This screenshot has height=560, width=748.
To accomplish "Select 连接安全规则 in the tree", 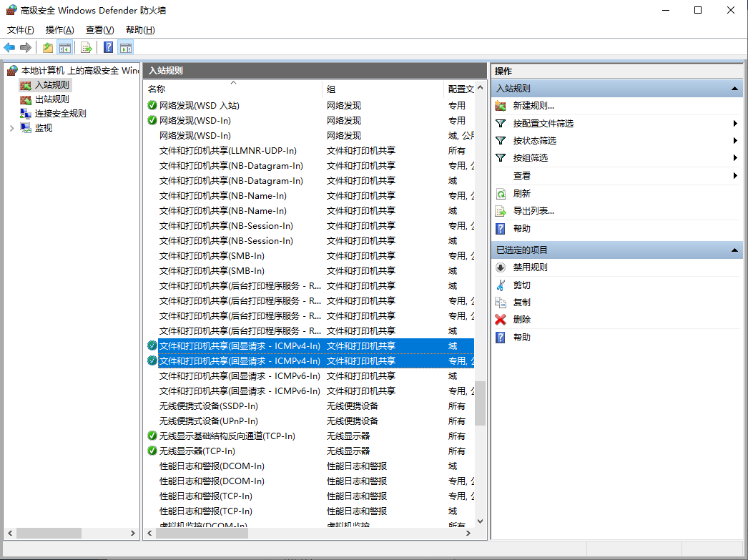I will 61,114.
